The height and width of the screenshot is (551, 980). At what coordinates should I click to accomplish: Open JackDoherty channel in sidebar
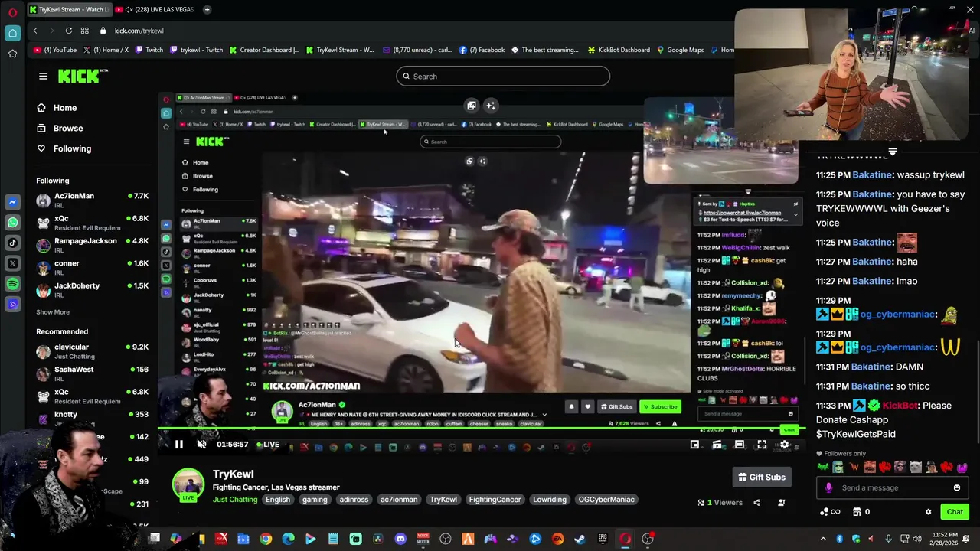coord(92,290)
